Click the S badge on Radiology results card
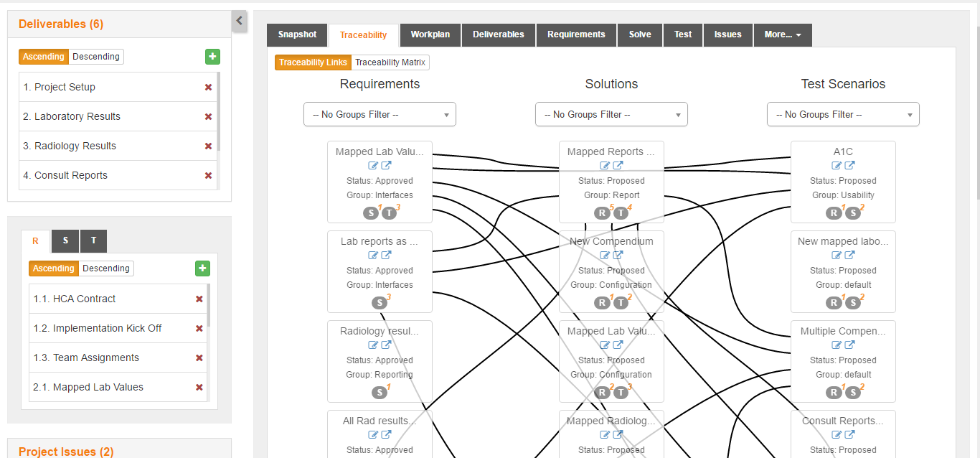The width and height of the screenshot is (980, 458). tap(380, 392)
